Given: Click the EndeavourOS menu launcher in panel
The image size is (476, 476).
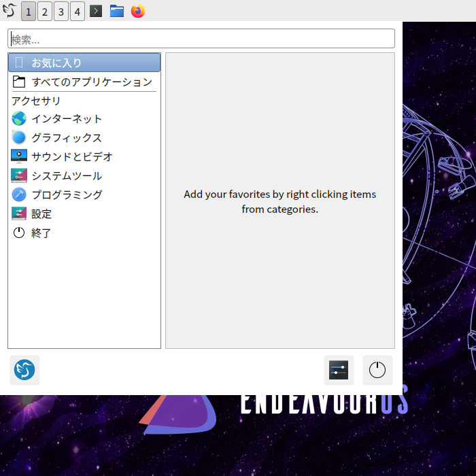Looking at the screenshot, I should coord(10,11).
